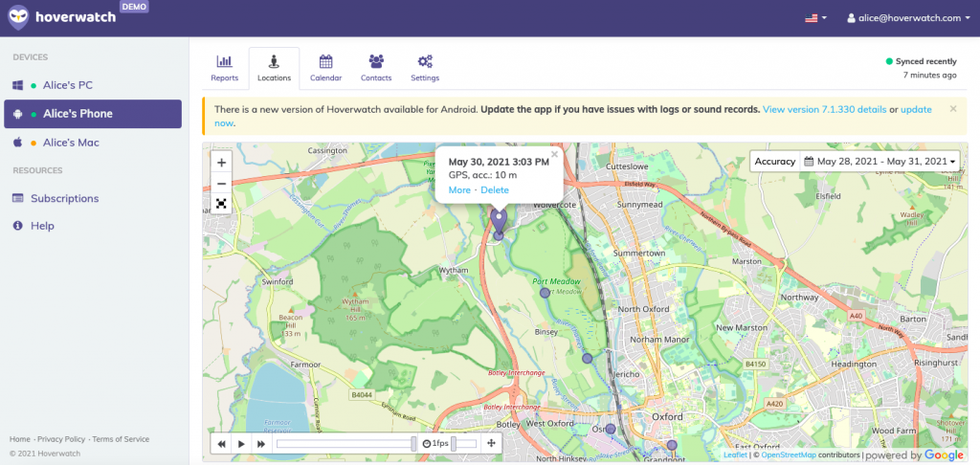
Task: Select Alice's Mac device
Action: click(x=93, y=143)
